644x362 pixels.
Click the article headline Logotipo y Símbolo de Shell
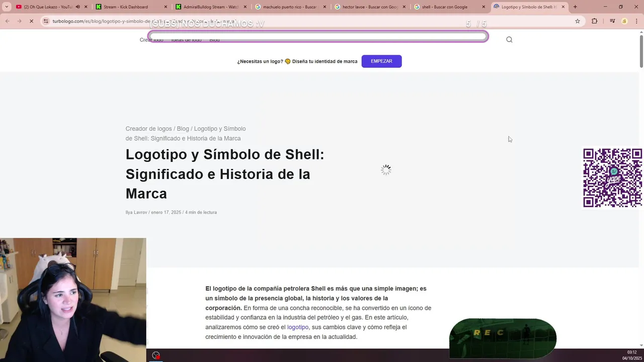point(225,174)
